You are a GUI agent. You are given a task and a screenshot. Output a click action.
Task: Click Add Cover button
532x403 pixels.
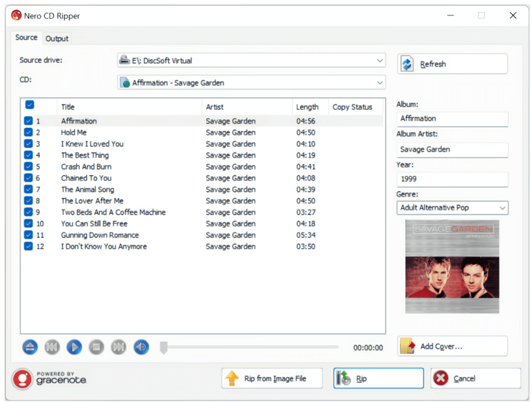coord(452,346)
